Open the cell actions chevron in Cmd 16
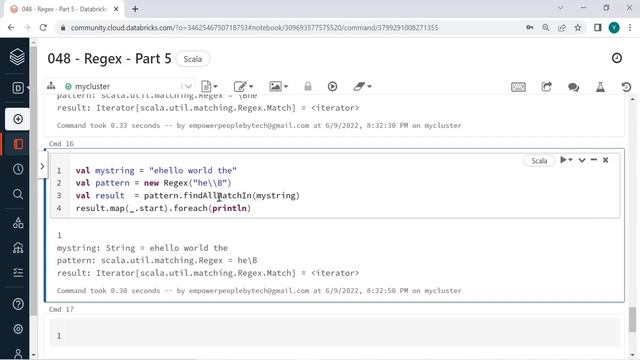Image resolution: width=640 pixels, height=360 pixels. tap(582, 160)
